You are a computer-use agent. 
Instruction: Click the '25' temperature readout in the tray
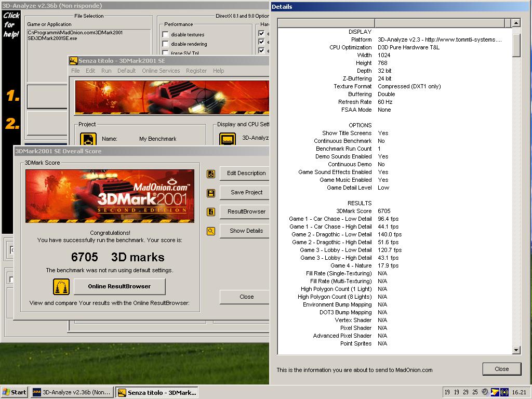point(475,392)
